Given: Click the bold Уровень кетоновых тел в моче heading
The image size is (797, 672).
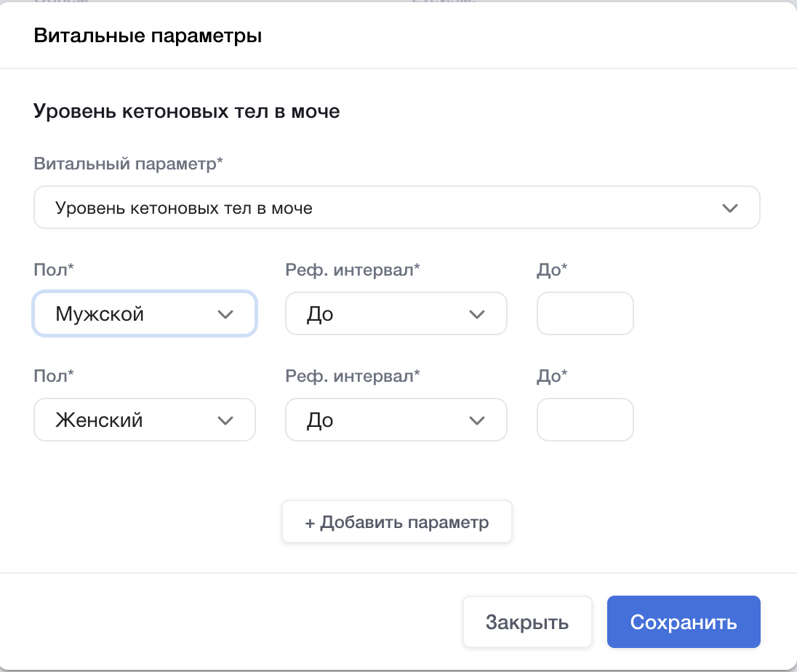Looking at the screenshot, I should [187, 112].
